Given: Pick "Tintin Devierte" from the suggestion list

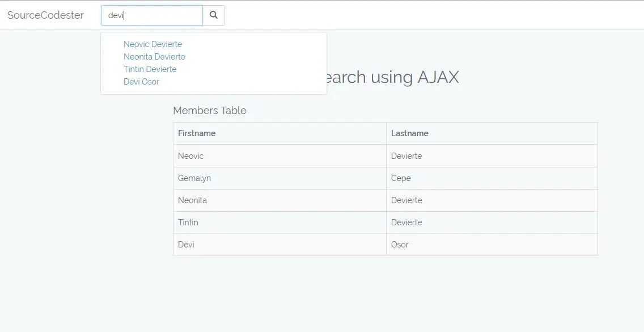Looking at the screenshot, I should tap(150, 69).
